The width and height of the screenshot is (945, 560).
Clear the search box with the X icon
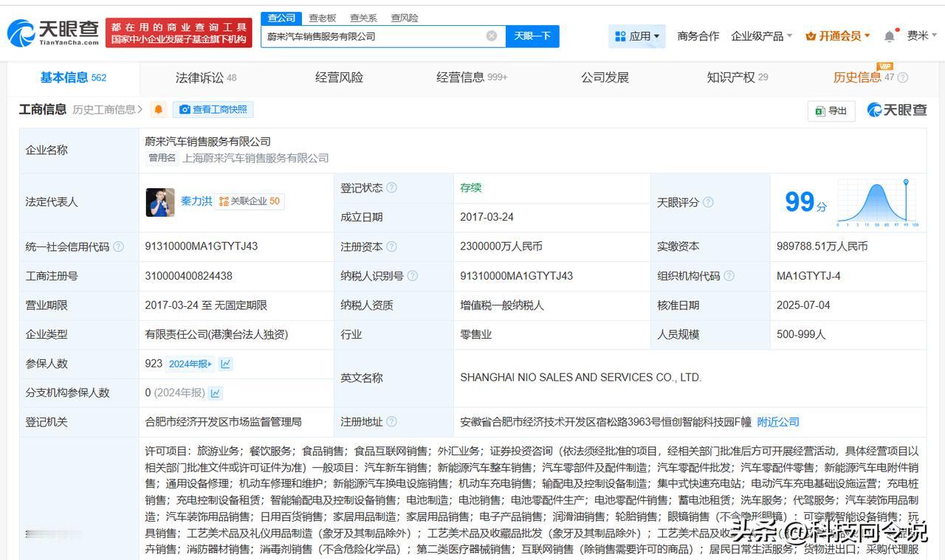coord(492,35)
